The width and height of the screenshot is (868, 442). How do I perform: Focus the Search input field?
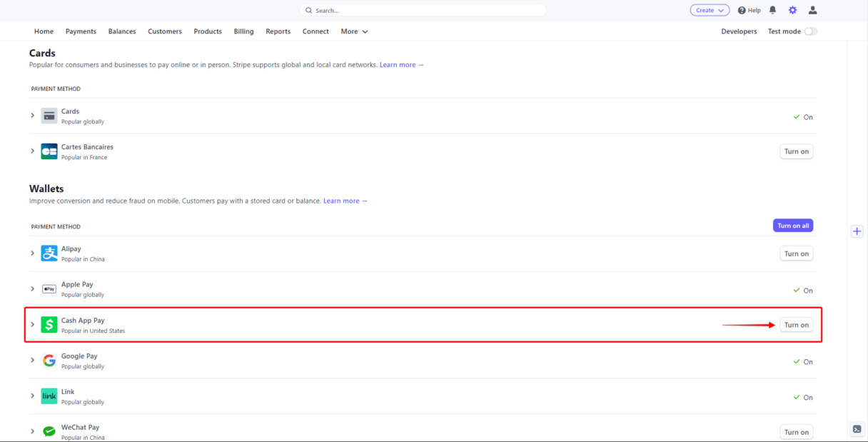423,11
